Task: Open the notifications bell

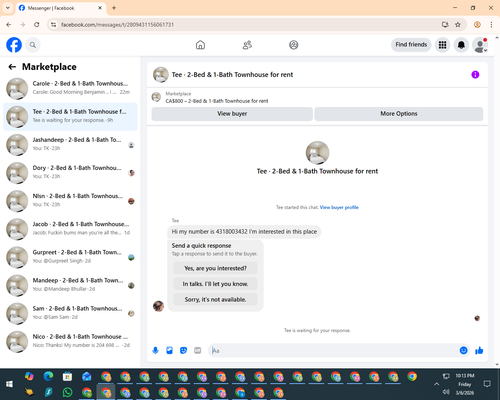Action: 461,45
